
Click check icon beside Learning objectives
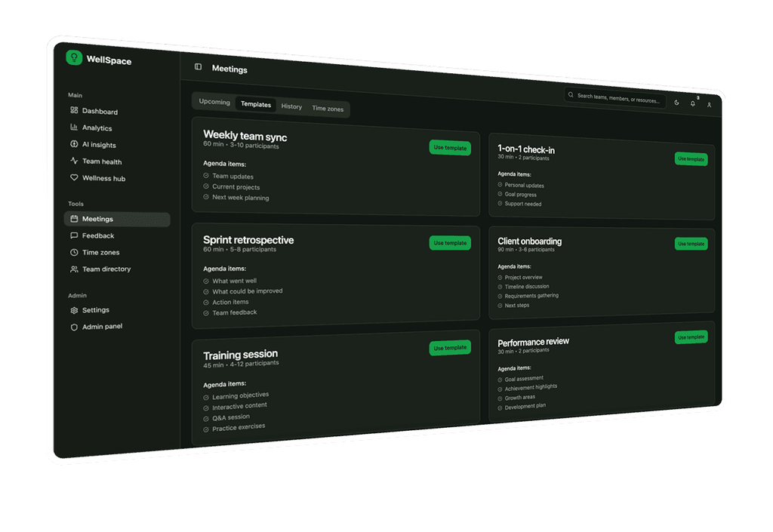click(206, 398)
